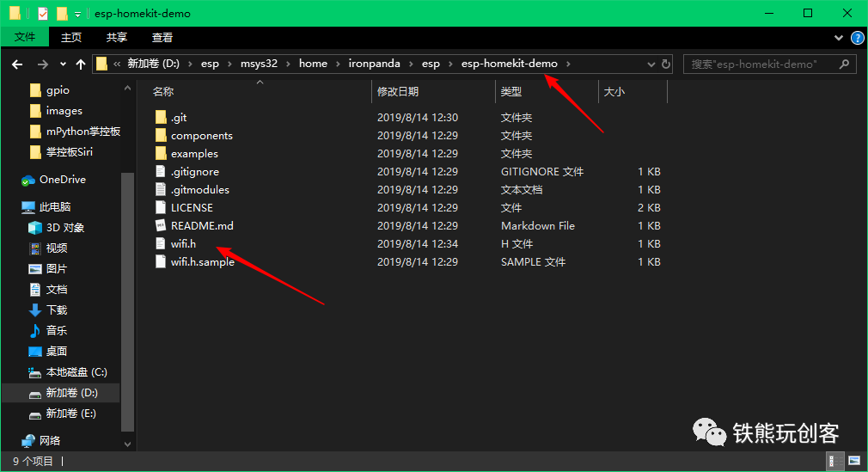Go back with the left arrow
This screenshot has height=472, width=868.
17,64
